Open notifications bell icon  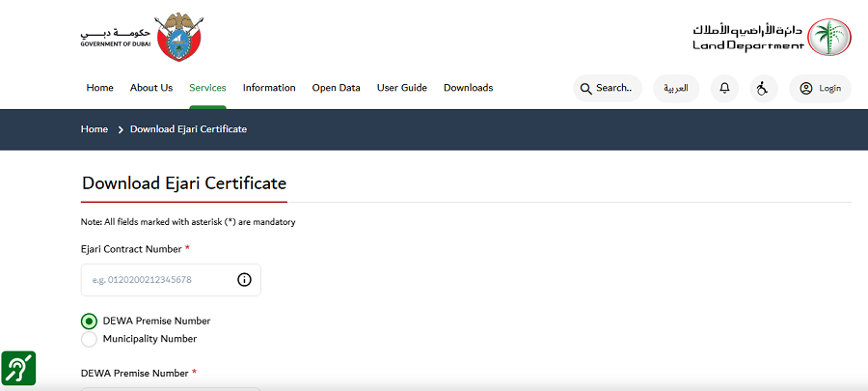(724, 88)
